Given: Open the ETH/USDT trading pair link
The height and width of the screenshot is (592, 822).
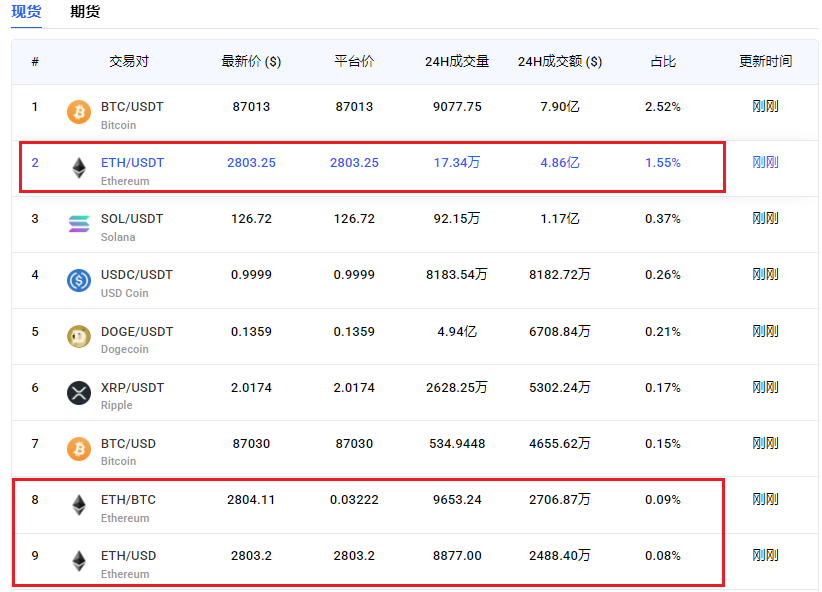Looking at the screenshot, I should [132, 162].
